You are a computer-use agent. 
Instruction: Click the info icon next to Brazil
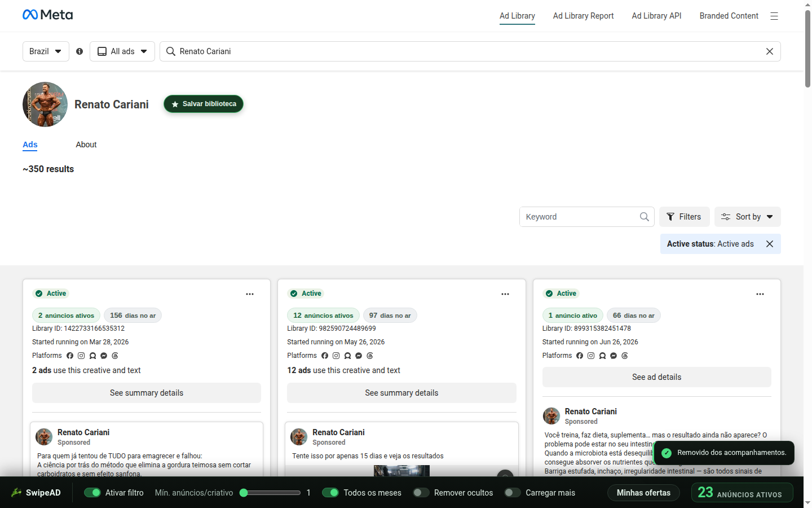(80, 51)
